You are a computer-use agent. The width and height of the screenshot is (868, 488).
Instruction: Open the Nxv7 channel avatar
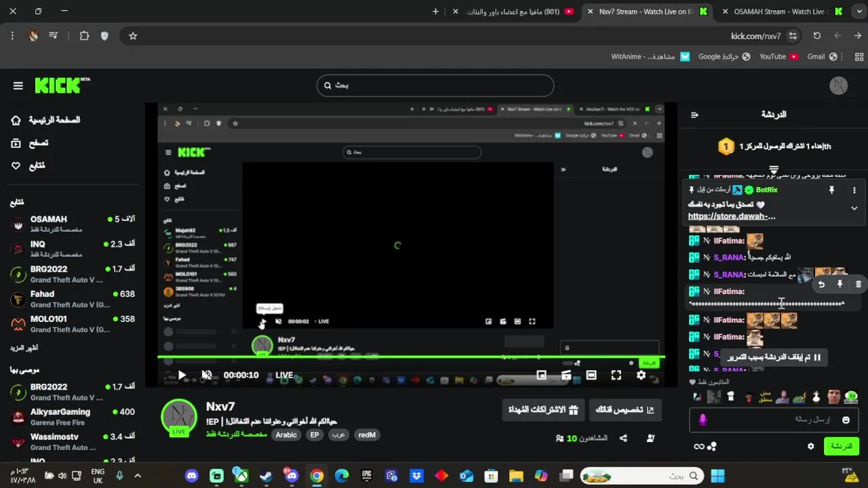[x=179, y=416]
